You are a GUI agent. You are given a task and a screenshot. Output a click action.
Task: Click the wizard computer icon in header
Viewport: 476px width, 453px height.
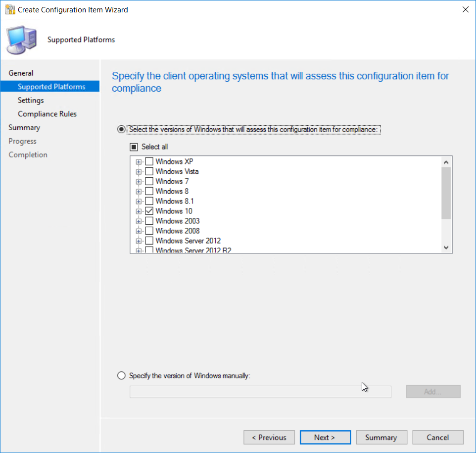22,40
